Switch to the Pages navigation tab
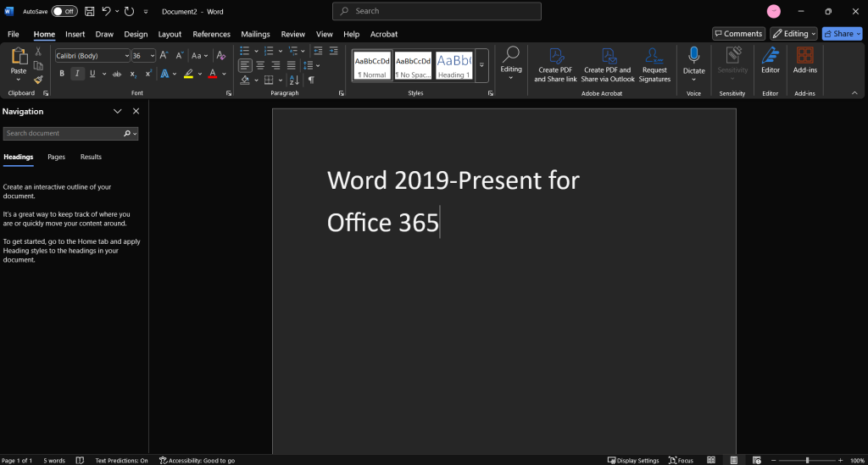The image size is (868, 465). (56, 157)
